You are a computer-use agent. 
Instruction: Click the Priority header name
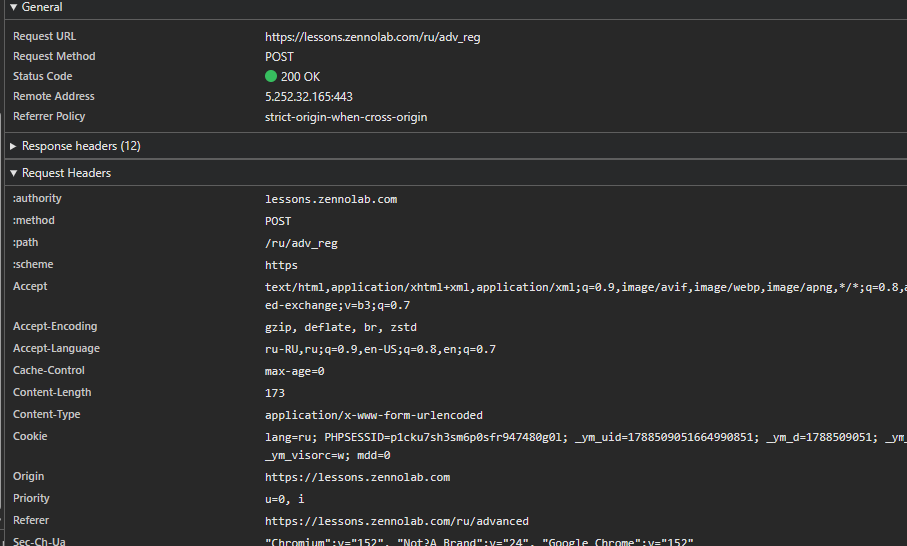click(31, 498)
